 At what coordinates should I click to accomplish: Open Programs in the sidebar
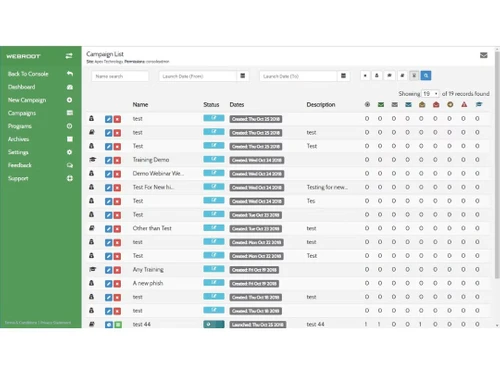click(40, 126)
